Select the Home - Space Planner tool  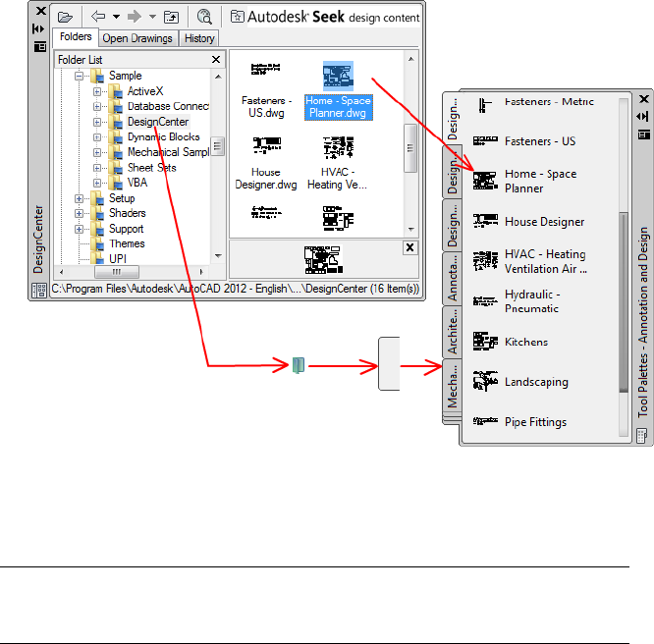[x=525, y=181]
